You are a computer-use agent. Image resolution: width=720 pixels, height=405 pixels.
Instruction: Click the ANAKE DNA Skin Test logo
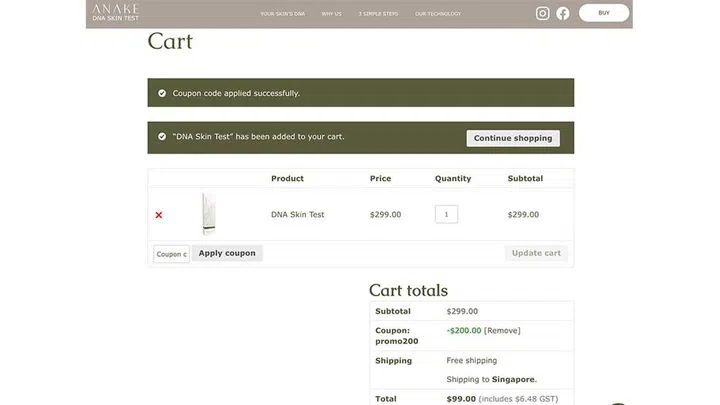(x=116, y=12)
